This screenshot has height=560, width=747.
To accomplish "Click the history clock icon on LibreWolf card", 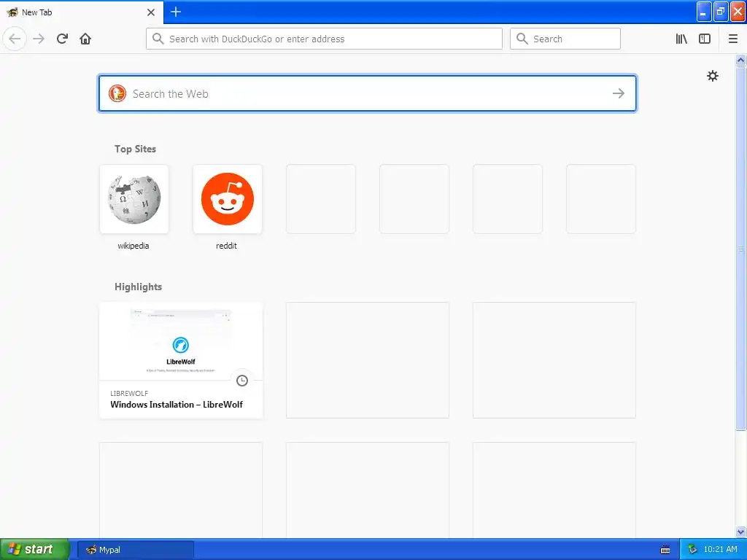I will [x=242, y=381].
